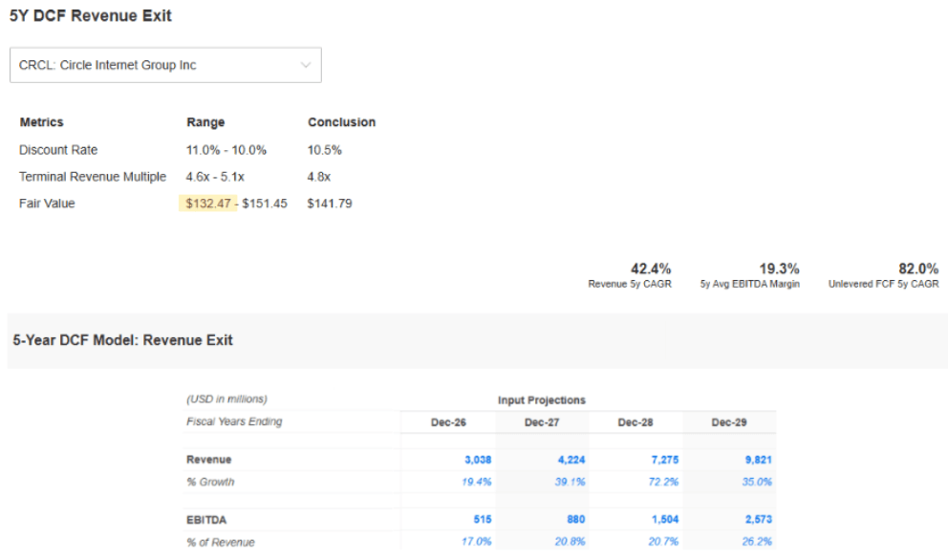Select the 'Fiscal Years Ending' row label

pyautogui.click(x=234, y=421)
